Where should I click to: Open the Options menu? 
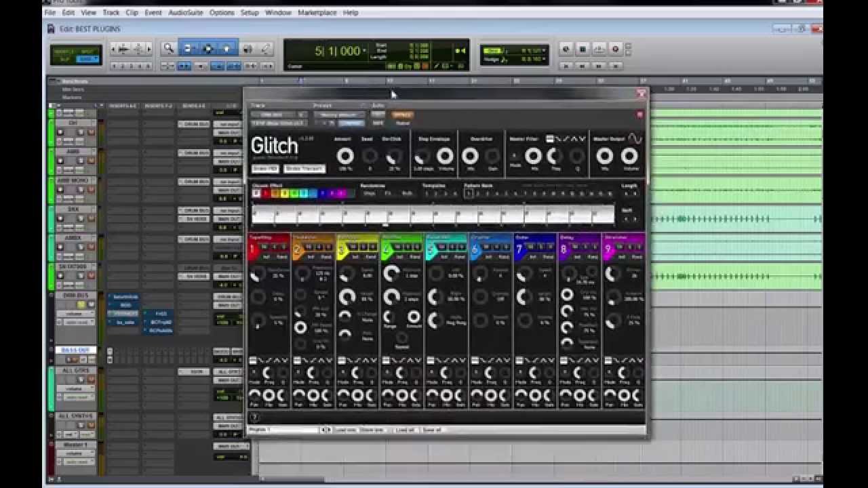222,12
